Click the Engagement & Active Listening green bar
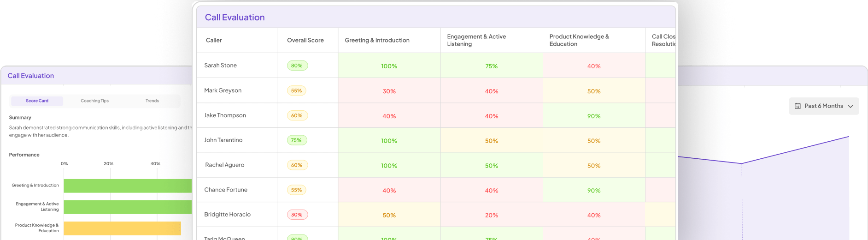 coord(128,207)
